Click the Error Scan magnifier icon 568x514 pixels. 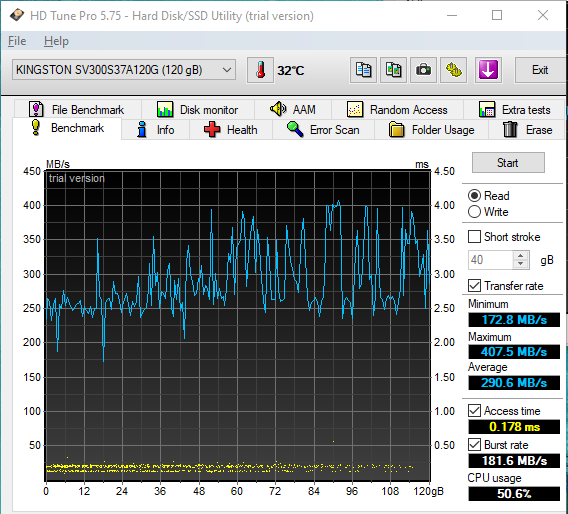[x=295, y=129]
